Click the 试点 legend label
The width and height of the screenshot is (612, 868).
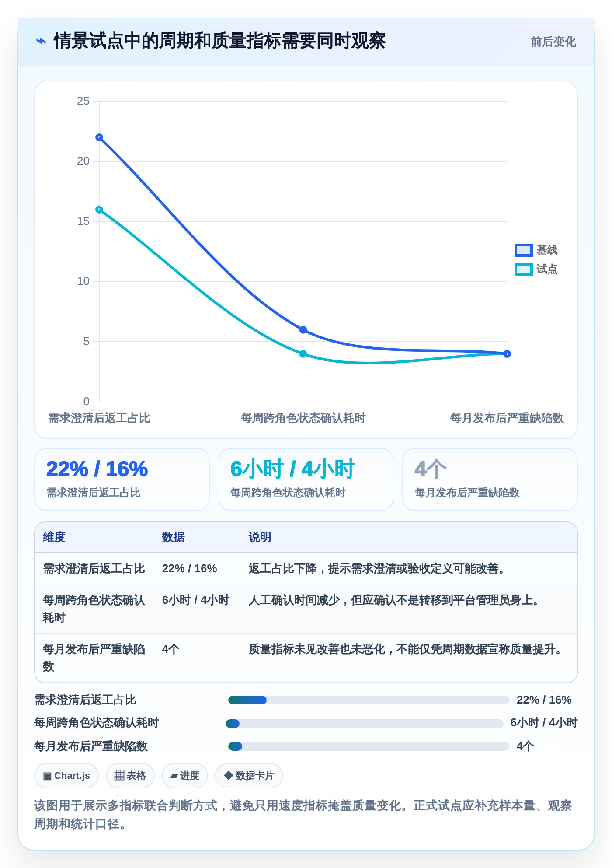pyautogui.click(x=547, y=269)
